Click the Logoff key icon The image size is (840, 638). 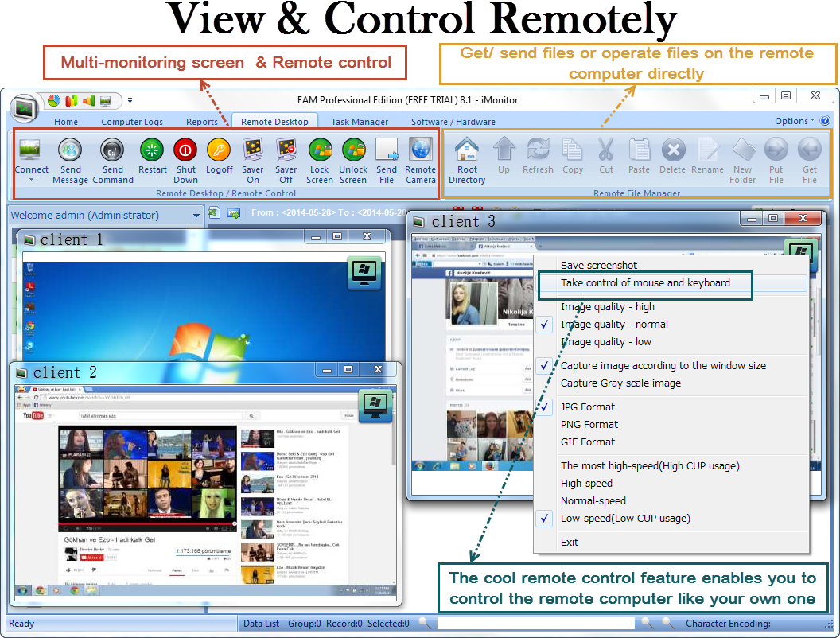[219, 150]
